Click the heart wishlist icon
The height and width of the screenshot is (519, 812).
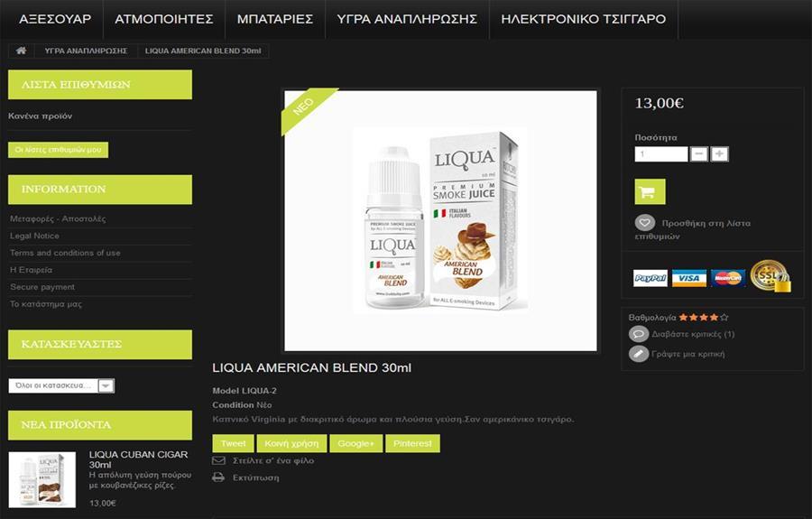click(645, 223)
